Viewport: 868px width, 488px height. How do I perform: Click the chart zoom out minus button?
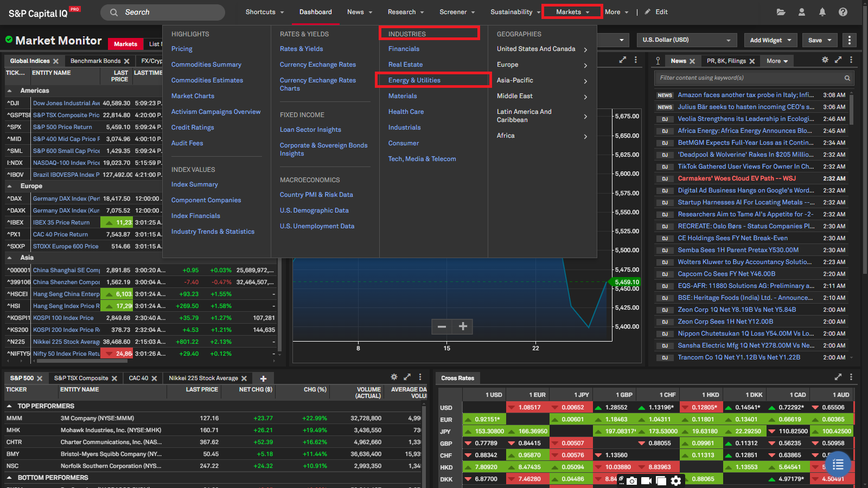click(442, 326)
